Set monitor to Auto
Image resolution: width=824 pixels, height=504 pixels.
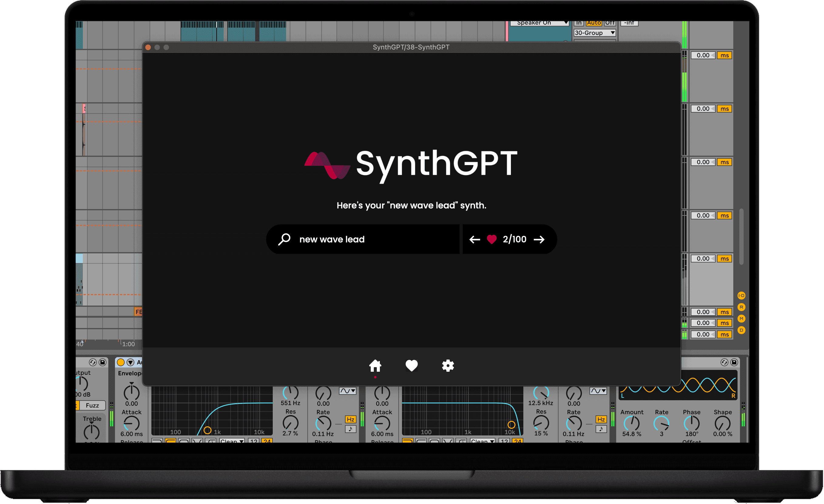pyautogui.click(x=594, y=23)
